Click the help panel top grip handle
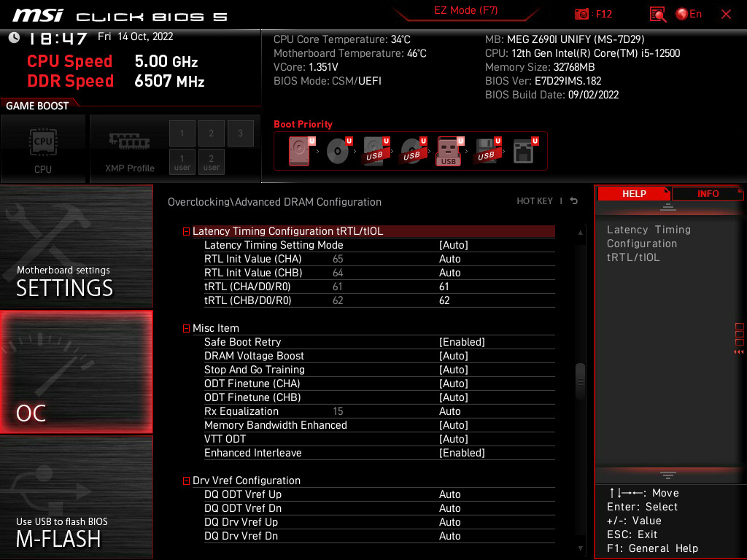This screenshot has width=747, height=560. (668, 207)
